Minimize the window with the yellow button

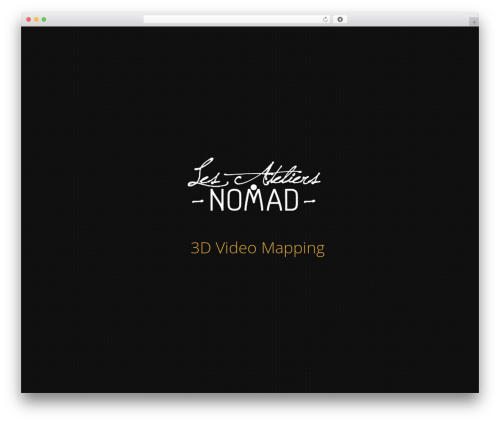point(36,20)
